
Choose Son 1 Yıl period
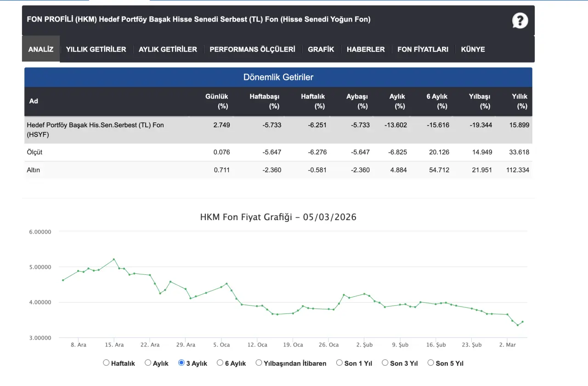(339, 363)
